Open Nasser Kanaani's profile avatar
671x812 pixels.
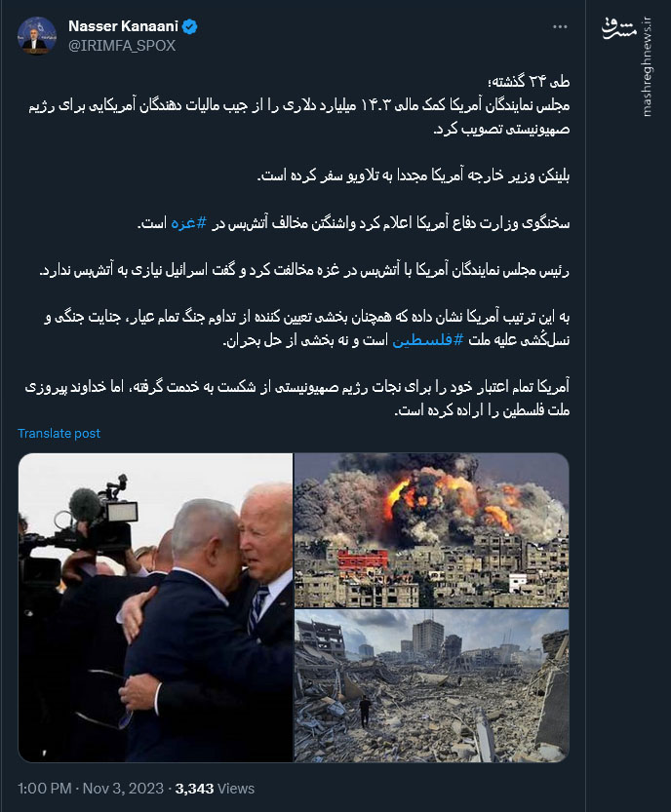36,35
